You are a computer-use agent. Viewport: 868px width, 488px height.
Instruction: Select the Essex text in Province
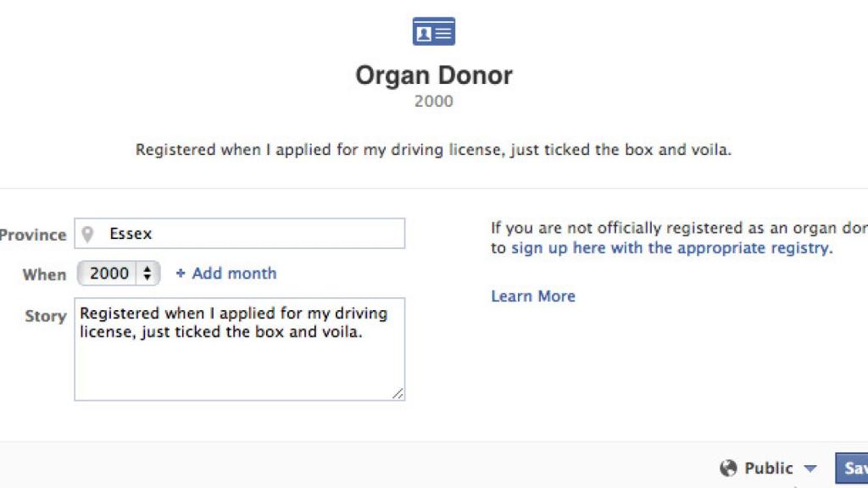[130, 234]
